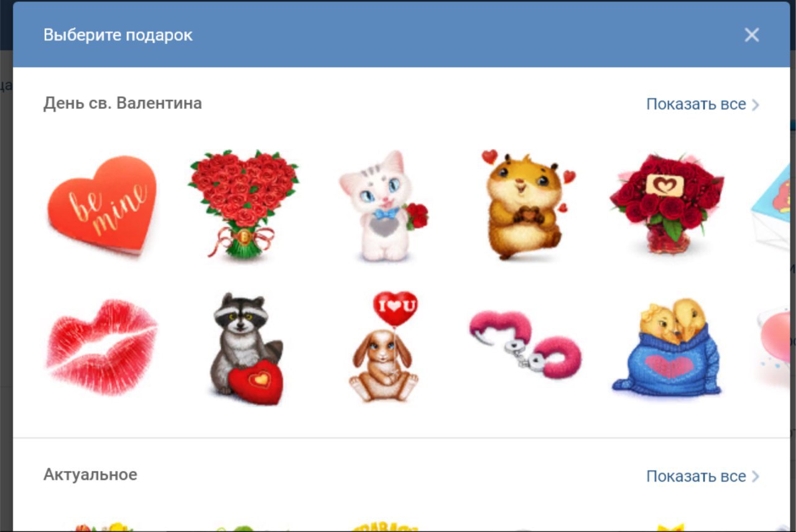Viewport: 796px width, 532px height.
Task: Click the Выберите подарок dialog title
Action: (118, 35)
